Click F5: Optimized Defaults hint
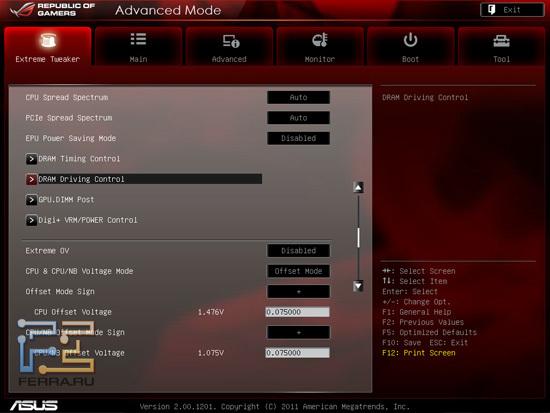 pos(429,332)
